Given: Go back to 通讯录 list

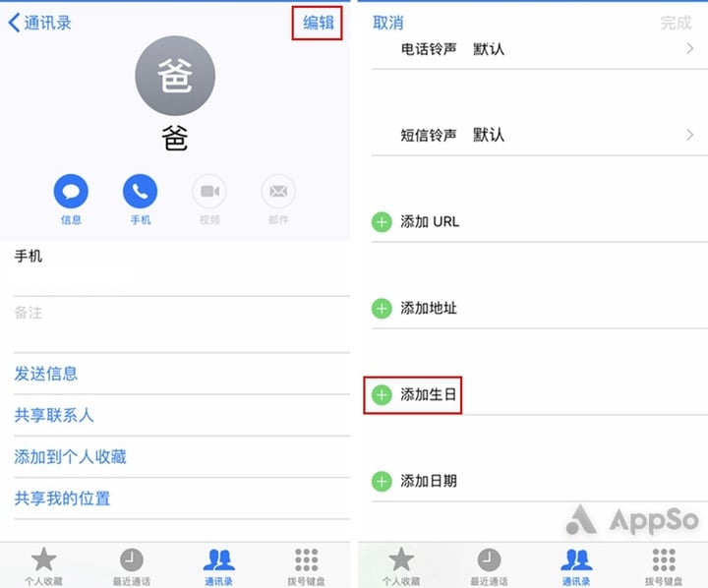Looking at the screenshot, I should coord(39,23).
